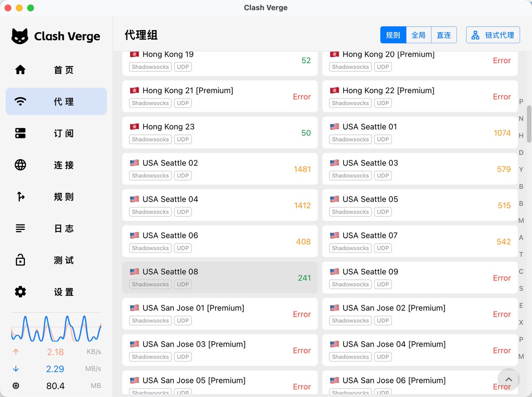
Task: Open the 连接 connections page label
Action: [x=64, y=165]
